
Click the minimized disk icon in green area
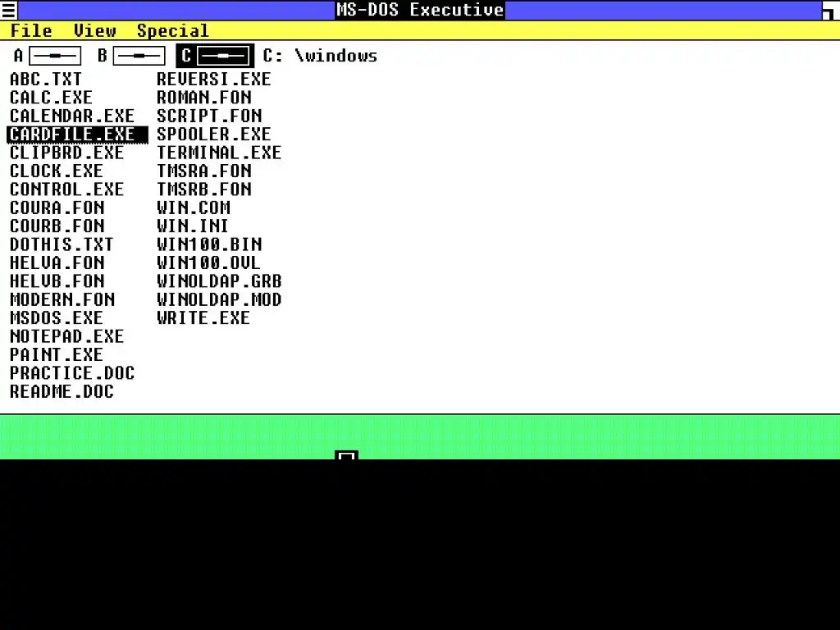(347, 455)
